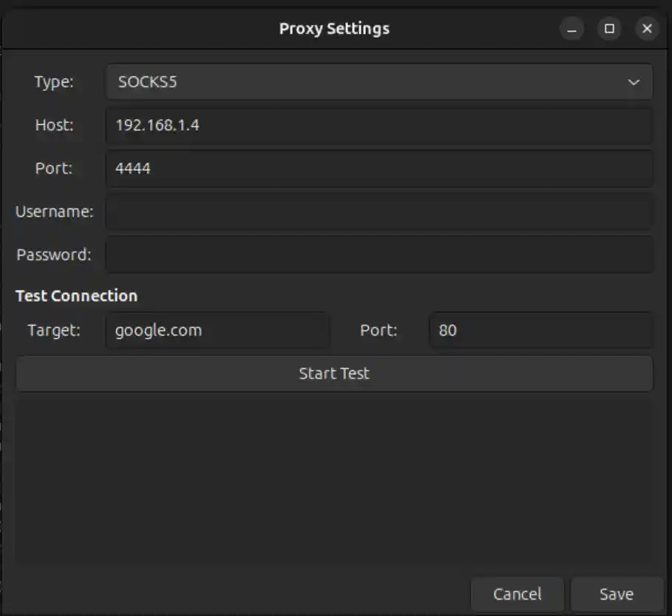Image resolution: width=672 pixels, height=616 pixels.
Task: Click the Proxy Settings title bar
Action: 333,29
